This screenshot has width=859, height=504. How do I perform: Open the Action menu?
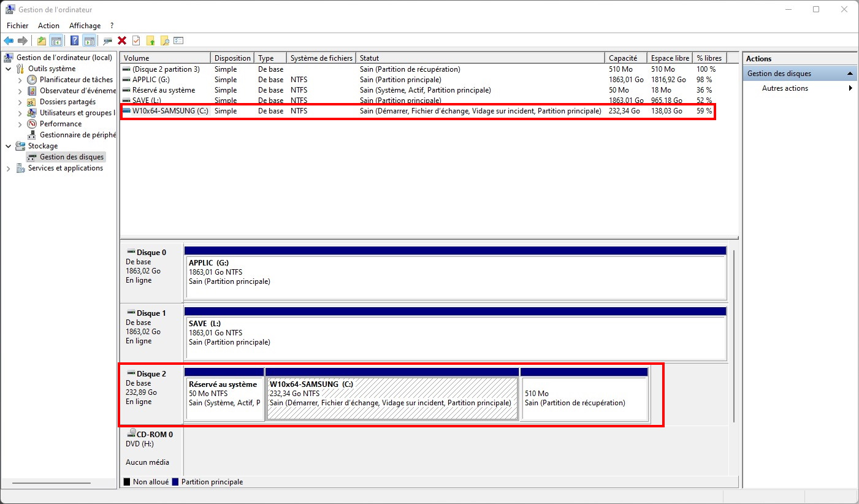48,26
